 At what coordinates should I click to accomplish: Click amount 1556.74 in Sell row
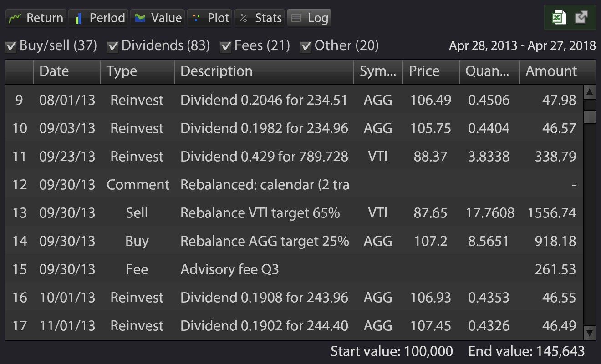tap(552, 213)
